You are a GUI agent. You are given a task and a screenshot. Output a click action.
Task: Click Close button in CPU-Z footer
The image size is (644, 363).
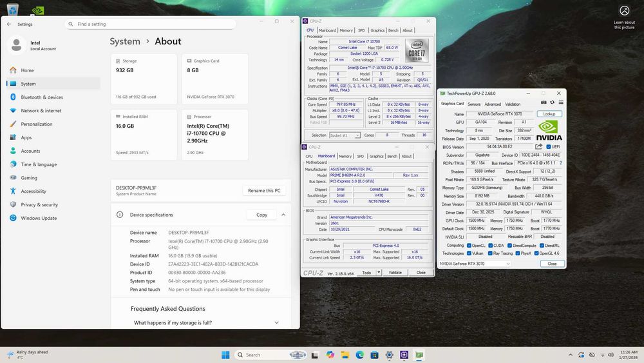[x=421, y=273]
